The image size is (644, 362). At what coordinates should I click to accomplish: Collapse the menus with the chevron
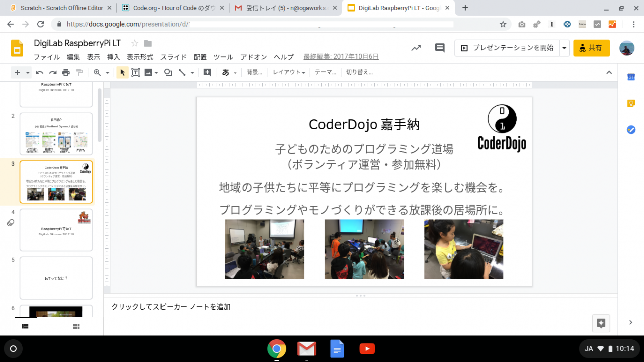[609, 72]
